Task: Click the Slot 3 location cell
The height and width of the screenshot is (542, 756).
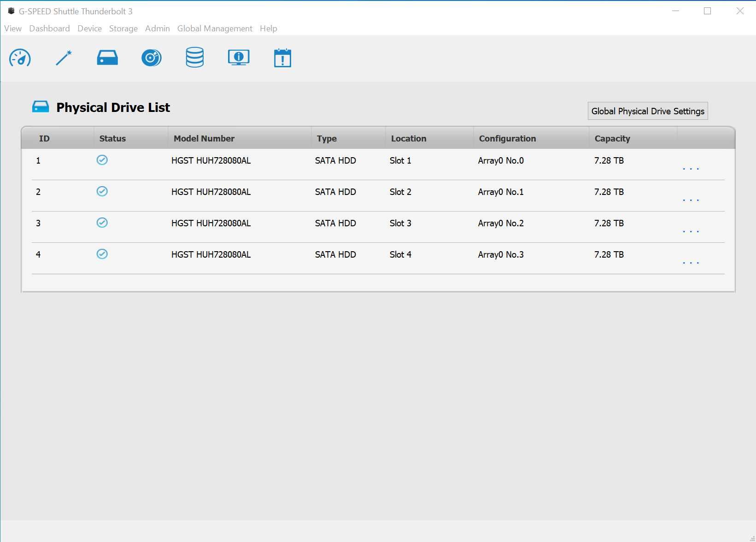Action: [x=400, y=223]
